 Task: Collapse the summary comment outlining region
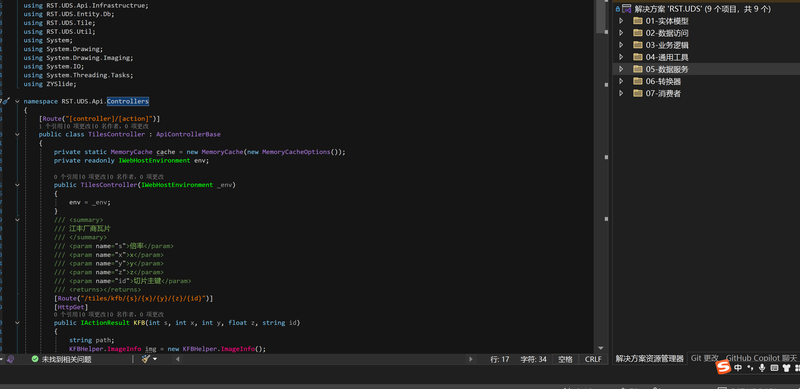tap(17, 220)
